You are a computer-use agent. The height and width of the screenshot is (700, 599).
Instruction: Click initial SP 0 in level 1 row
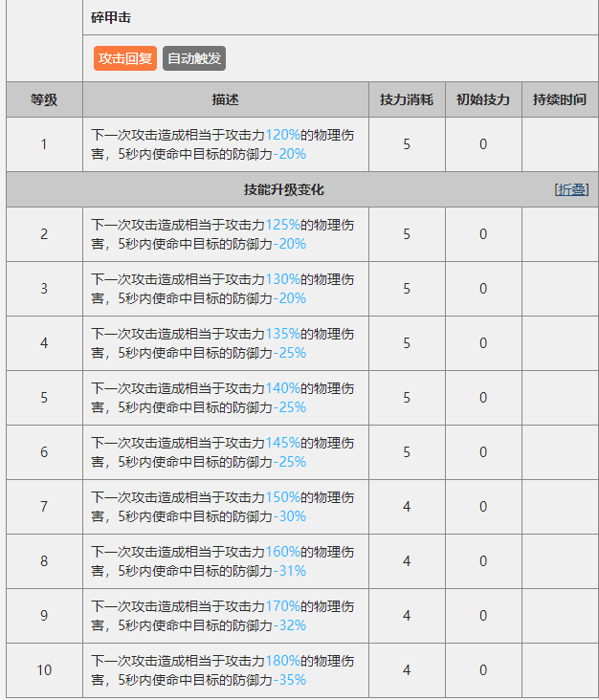[x=483, y=144]
